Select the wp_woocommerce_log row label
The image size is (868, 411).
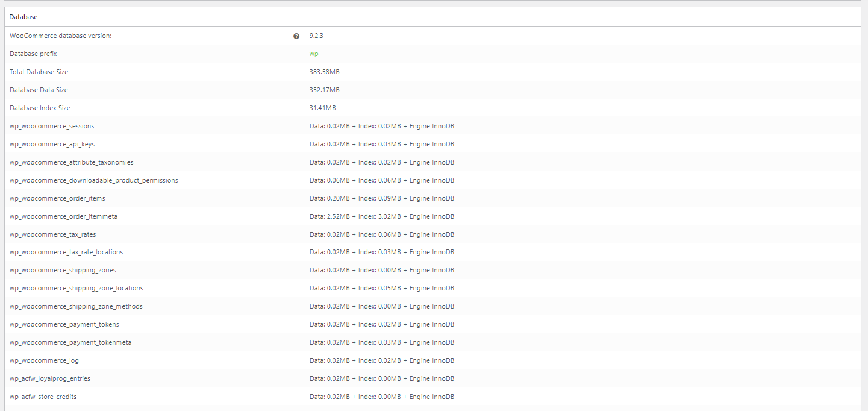tap(44, 361)
